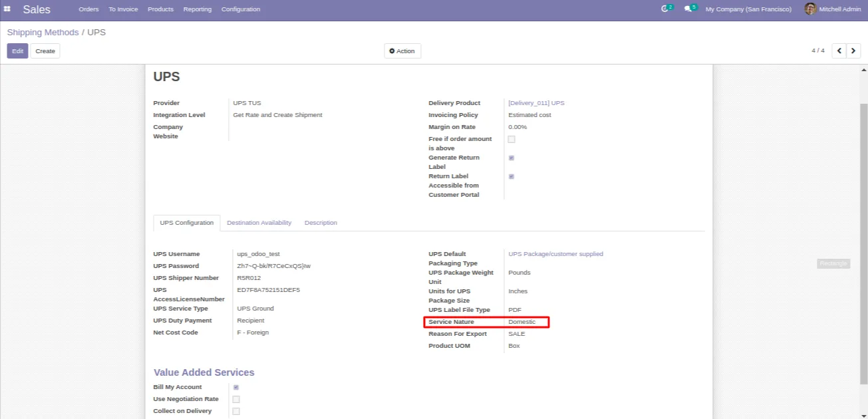Click the 4 / 4 pager counter
868x419 pixels.
(817, 51)
